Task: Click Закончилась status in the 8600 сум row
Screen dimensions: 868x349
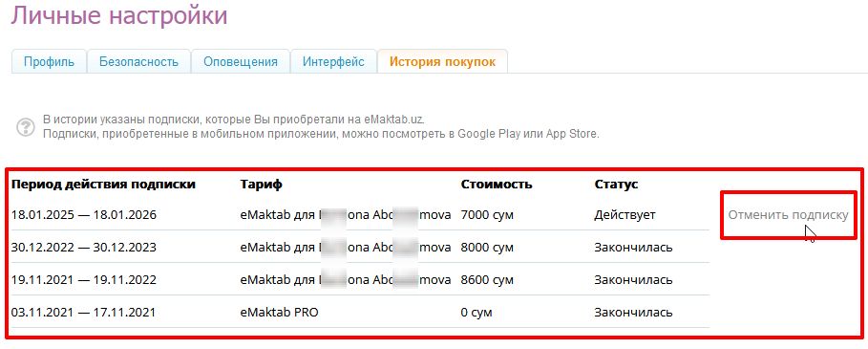Action: pos(634,280)
